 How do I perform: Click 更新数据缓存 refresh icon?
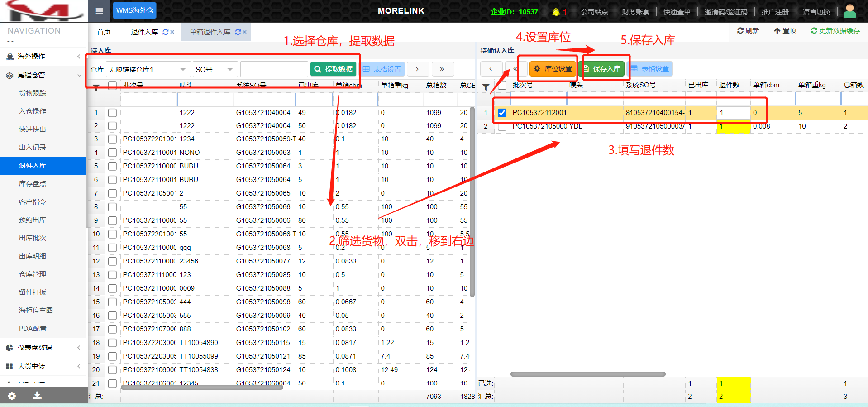(814, 31)
